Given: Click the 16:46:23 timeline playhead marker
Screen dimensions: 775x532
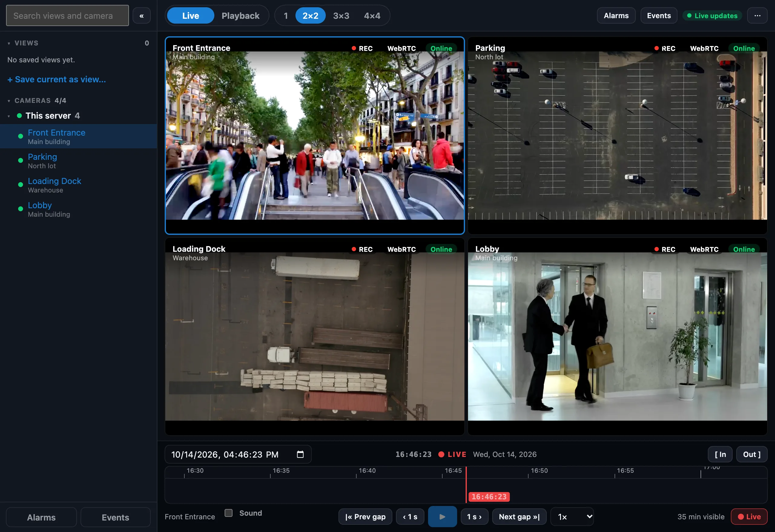Looking at the screenshot, I should click(489, 497).
